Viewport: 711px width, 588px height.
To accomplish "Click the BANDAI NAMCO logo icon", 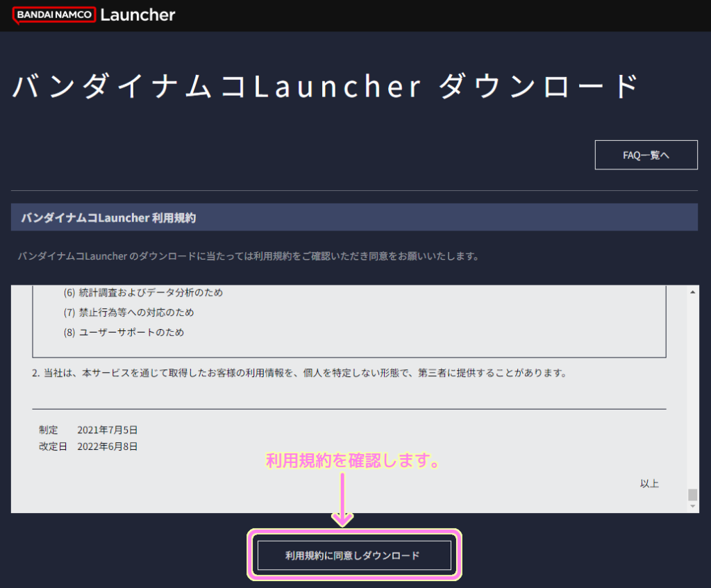I will tap(54, 15).
